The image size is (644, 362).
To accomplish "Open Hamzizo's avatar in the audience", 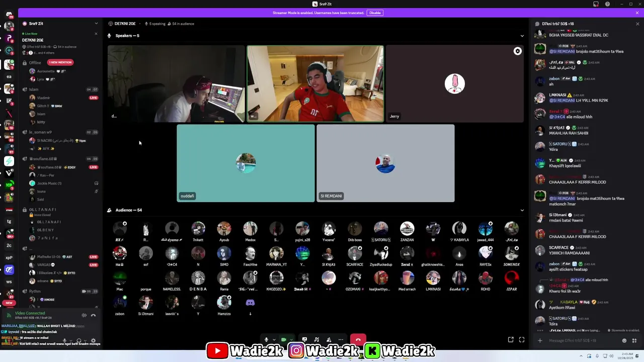I will click(x=224, y=302).
